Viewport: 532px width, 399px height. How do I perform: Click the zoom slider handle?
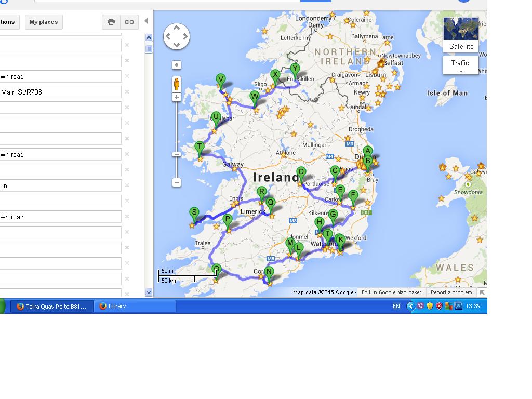click(x=177, y=154)
